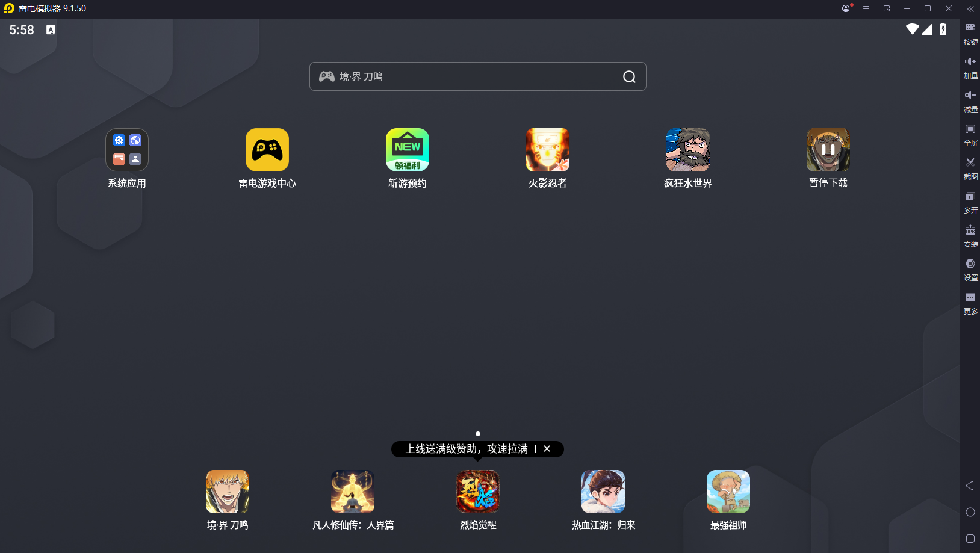Open the 疯狂水世界 game
The height and width of the screenshot is (553, 980).
(688, 150)
